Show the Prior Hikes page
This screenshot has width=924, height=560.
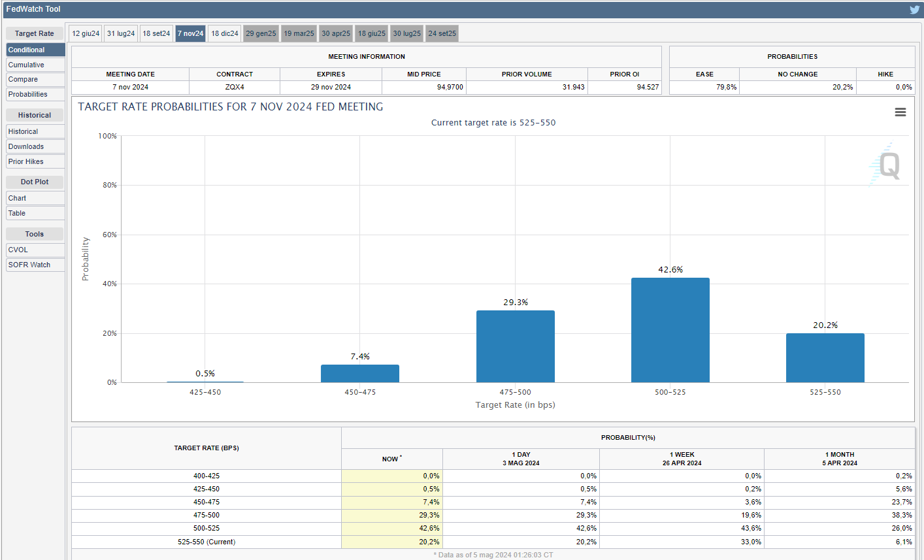pos(35,161)
